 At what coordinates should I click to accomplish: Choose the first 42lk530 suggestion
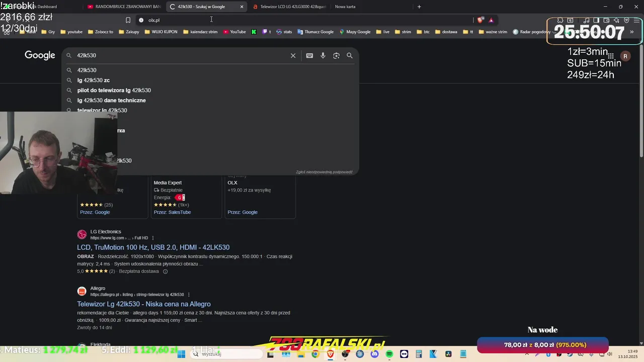click(87, 70)
